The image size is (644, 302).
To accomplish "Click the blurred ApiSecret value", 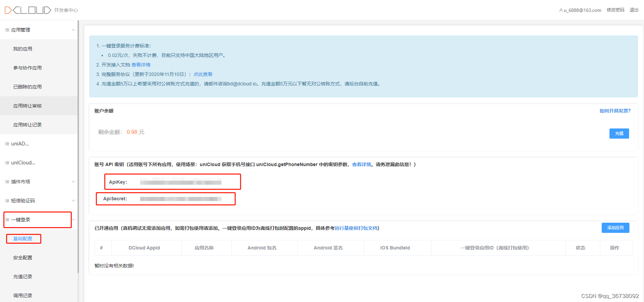I will pyautogui.click(x=181, y=199).
